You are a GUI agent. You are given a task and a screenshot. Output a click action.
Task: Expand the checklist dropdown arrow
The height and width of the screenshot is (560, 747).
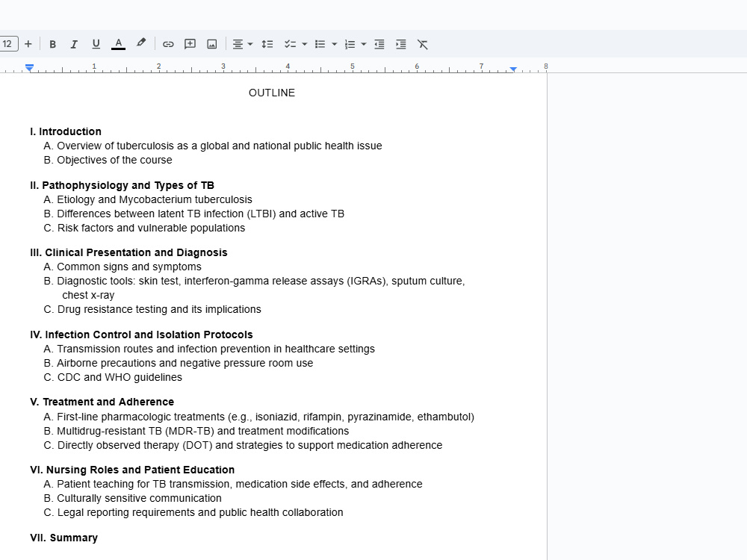(x=305, y=44)
